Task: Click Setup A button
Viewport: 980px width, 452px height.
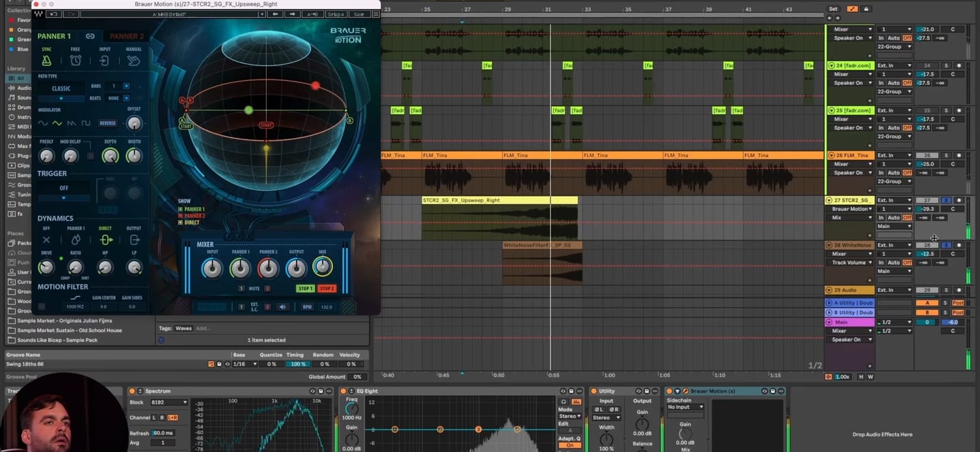Action: pos(336,14)
